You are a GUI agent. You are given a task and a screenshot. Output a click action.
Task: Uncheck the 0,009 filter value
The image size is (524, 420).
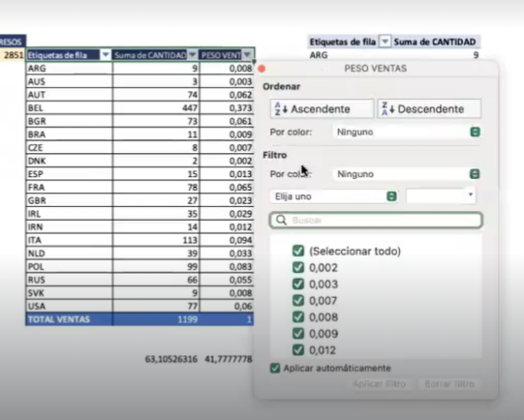[298, 334]
